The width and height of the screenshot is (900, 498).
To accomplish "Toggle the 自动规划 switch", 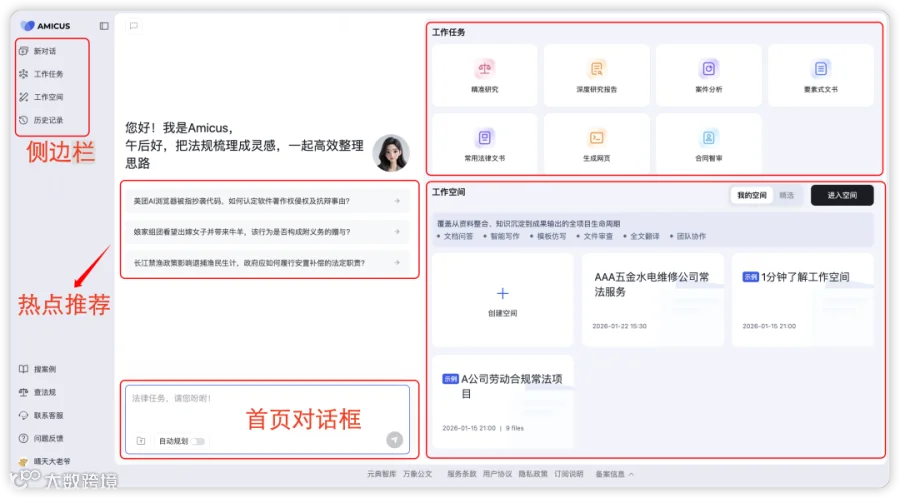I will (197, 441).
